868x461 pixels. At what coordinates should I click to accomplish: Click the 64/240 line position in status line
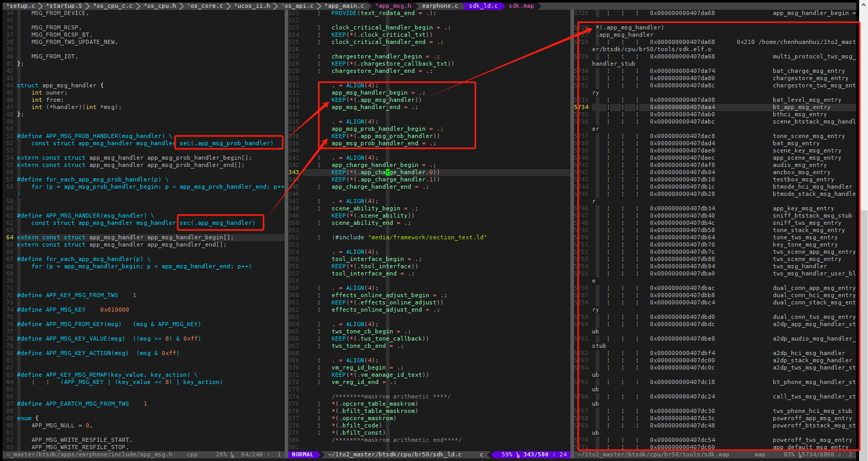[x=252, y=455]
